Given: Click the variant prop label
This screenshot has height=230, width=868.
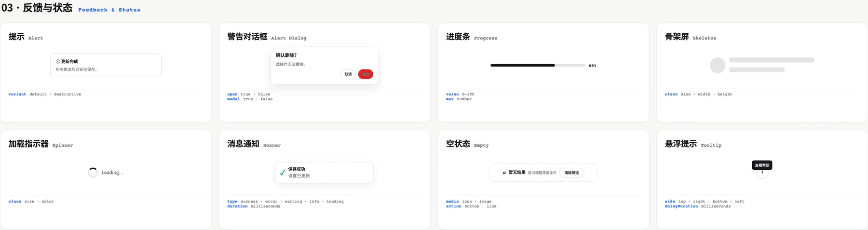Looking at the screenshot, I should [x=17, y=94].
